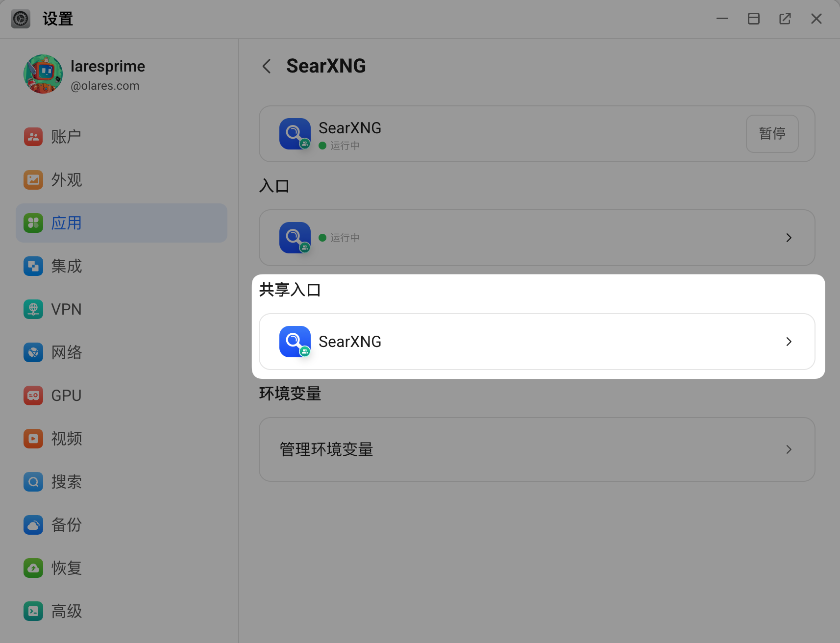Switch to the 账户 menu item
840x643 pixels.
[122, 137]
